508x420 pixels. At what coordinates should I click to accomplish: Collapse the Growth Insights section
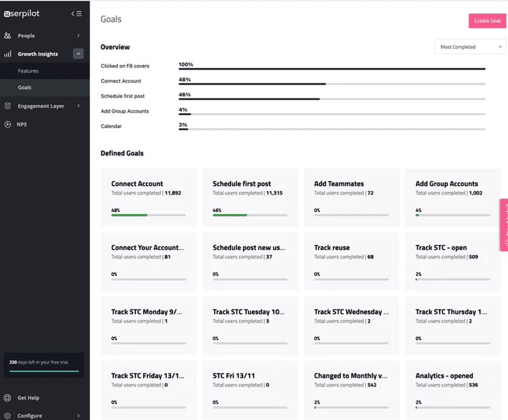(x=79, y=53)
